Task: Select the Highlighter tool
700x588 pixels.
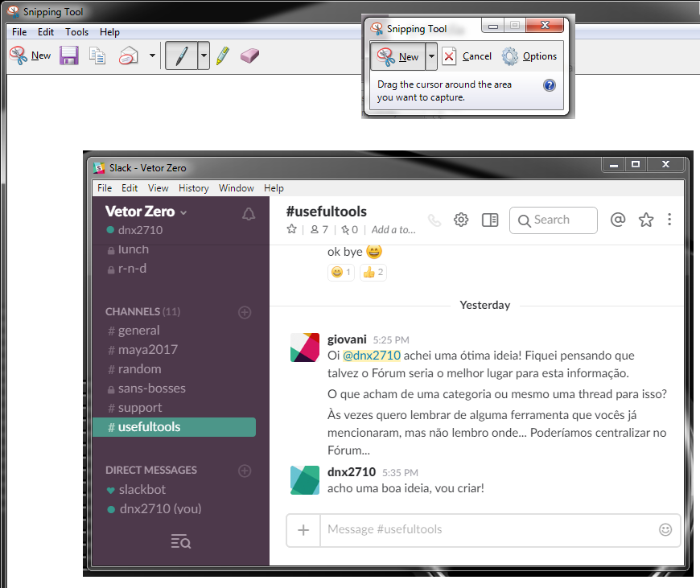Action: [x=223, y=56]
